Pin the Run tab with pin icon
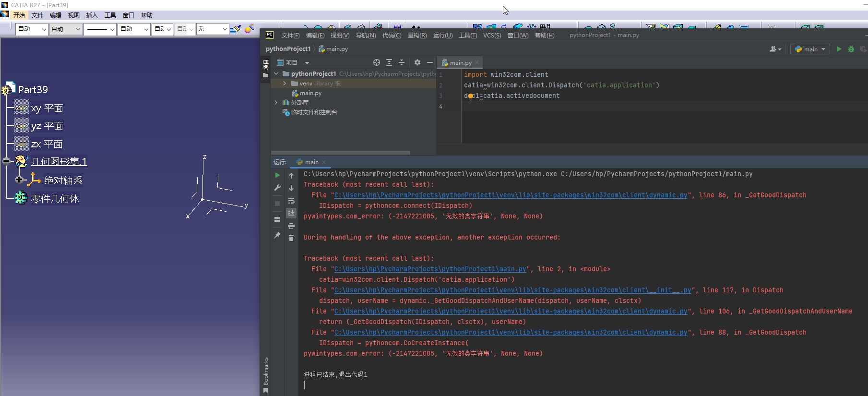This screenshot has height=396, width=868. point(277,235)
